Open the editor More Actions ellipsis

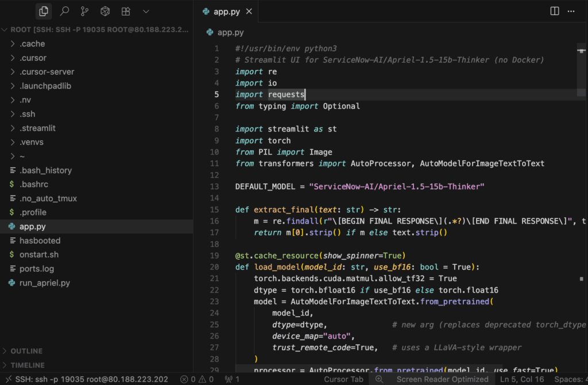(571, 11)
